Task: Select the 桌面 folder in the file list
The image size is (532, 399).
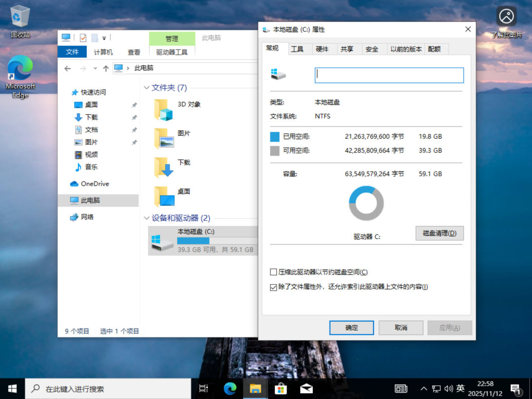Action: (173, 197)
